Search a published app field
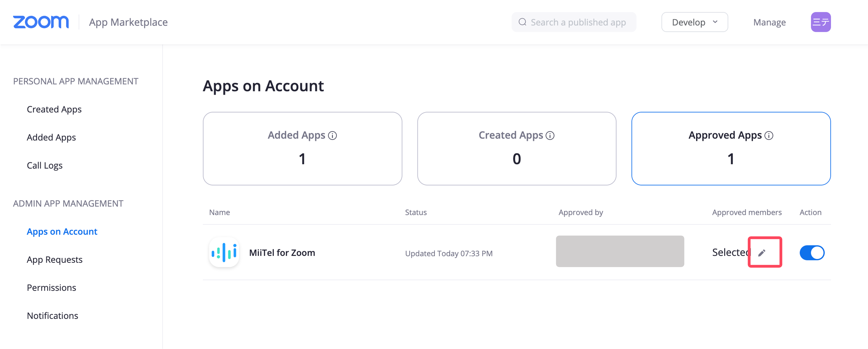Image resolution: width=868 pixels, height=349 pixels. (574, 22)
